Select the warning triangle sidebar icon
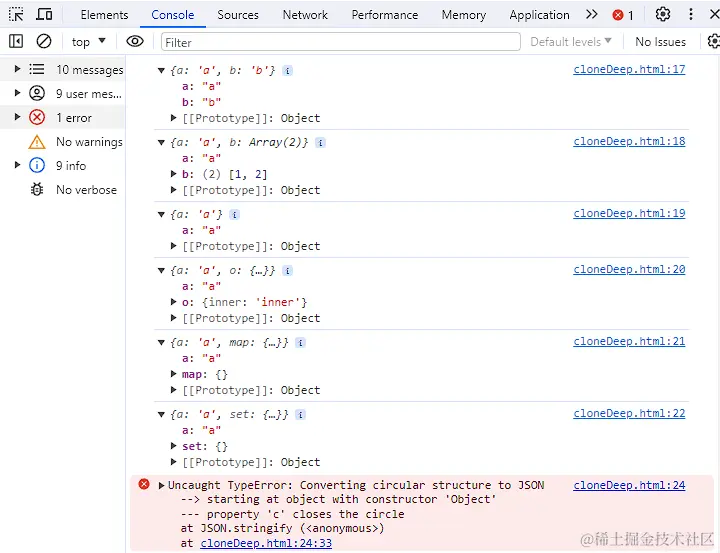This screenshot has width=720, height=553. tap(37, 141)
